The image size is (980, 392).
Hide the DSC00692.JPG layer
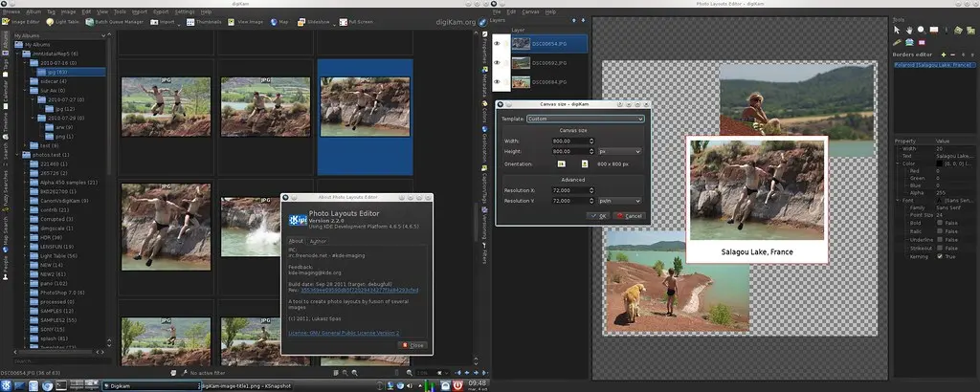click(498, 62)
